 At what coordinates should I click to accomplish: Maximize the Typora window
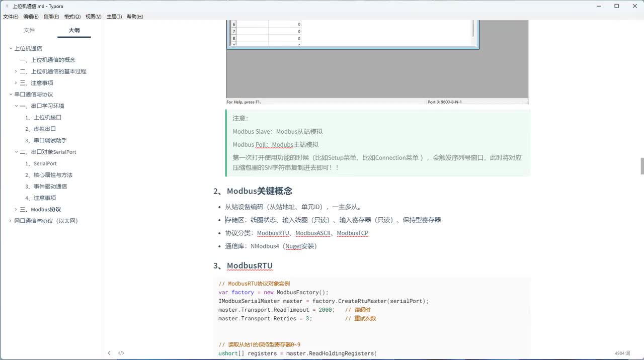coord(616,6)
